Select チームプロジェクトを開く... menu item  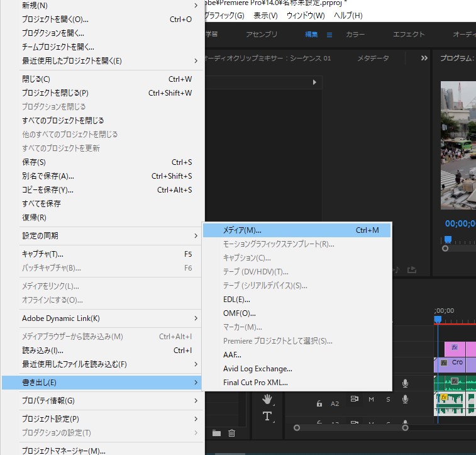[x=101, y=47]
